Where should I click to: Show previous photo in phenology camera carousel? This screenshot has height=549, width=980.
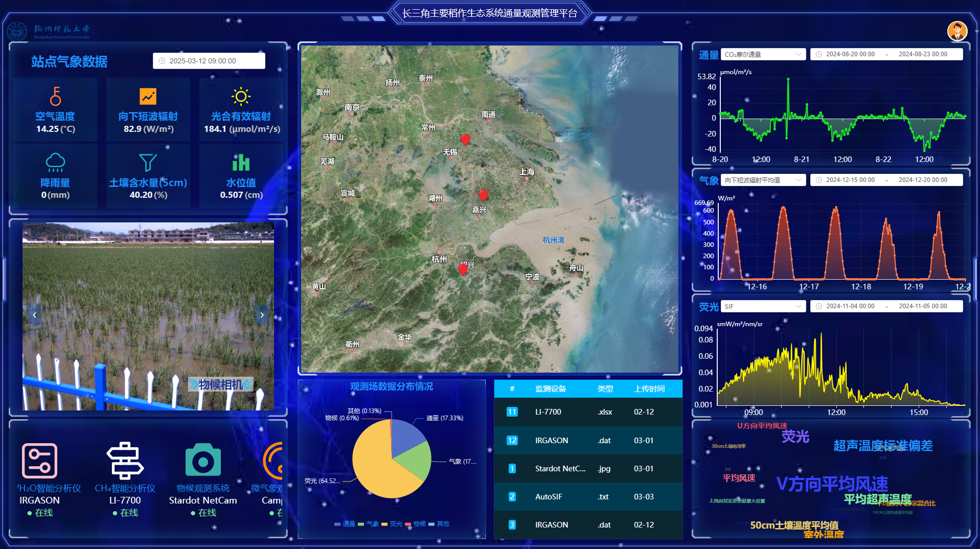34,315
